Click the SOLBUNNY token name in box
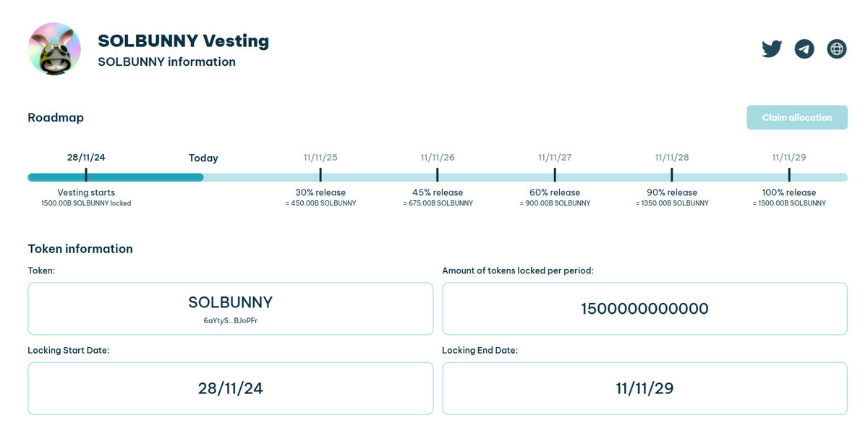Image resolution: width=868 pixels, height=423 pixels. coord(231,302)
